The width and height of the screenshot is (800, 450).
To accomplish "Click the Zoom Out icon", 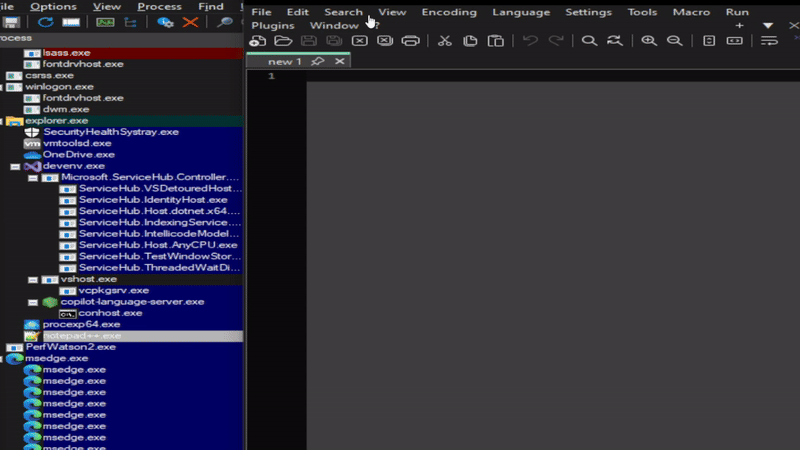I will tap(675, 41).
